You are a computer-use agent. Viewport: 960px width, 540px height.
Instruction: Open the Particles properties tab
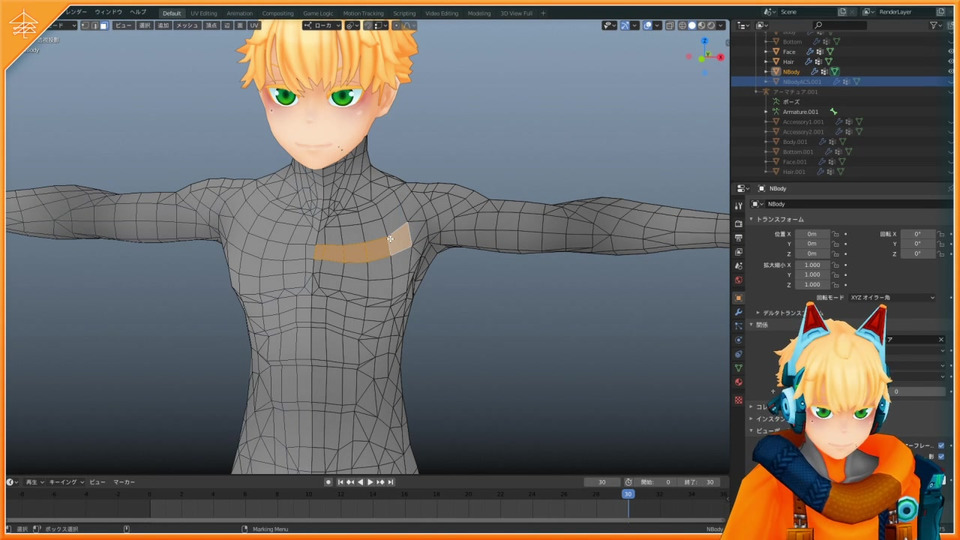(x=738, y=326)
